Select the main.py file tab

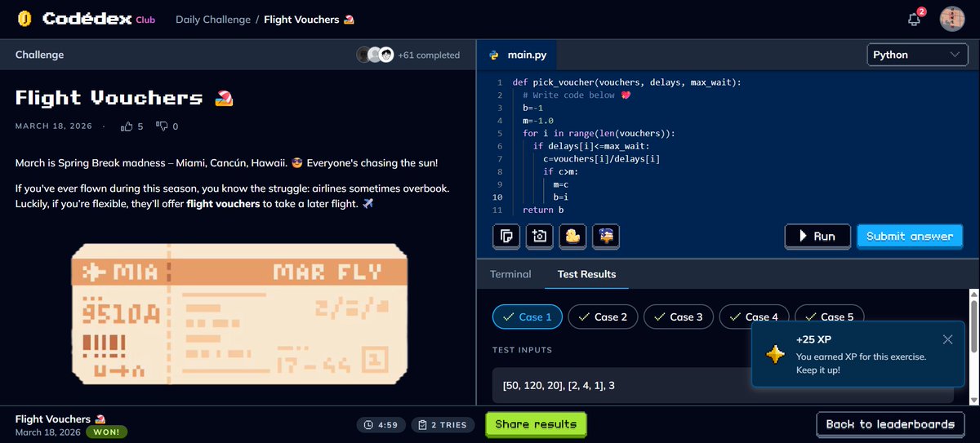[517, 55]
